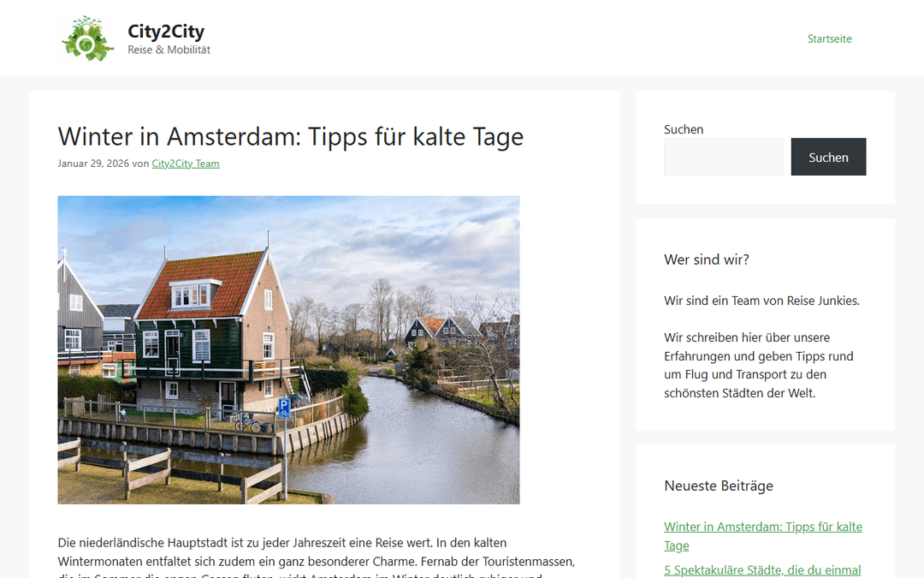Click the date 'Januar 29, 2026'
The width and height of the screenshot is (924, 578).
tap(93, 164)
